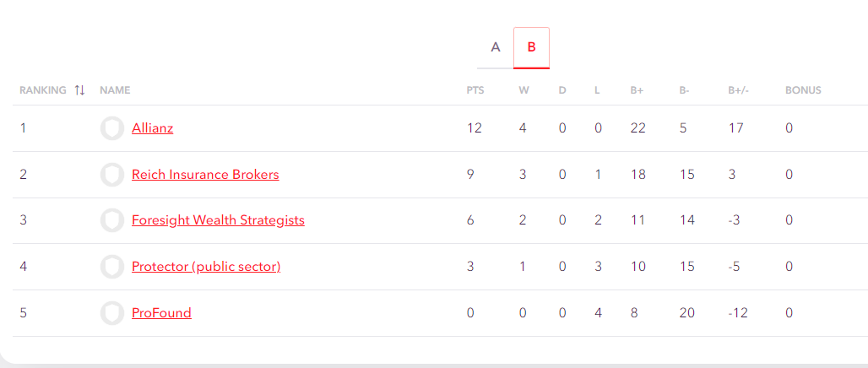Screen dimensions: 868x368
Task: Click the PTS column header
Action: click(475, 90)
